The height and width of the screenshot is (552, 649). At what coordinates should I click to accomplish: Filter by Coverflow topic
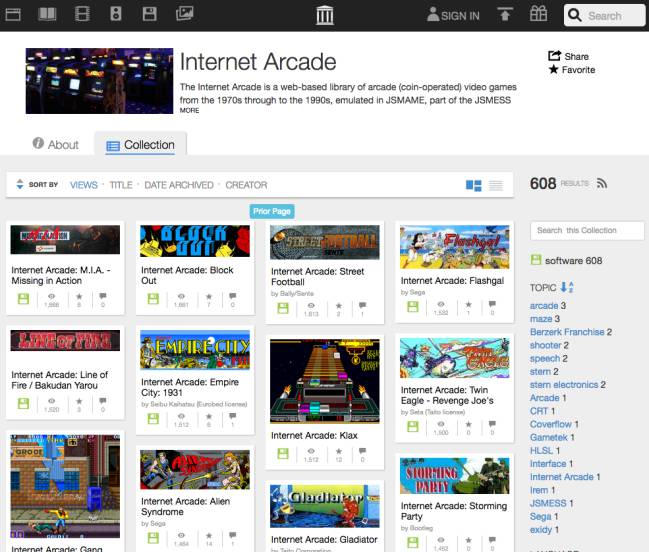pyautogui.click(x=550, y=424)
